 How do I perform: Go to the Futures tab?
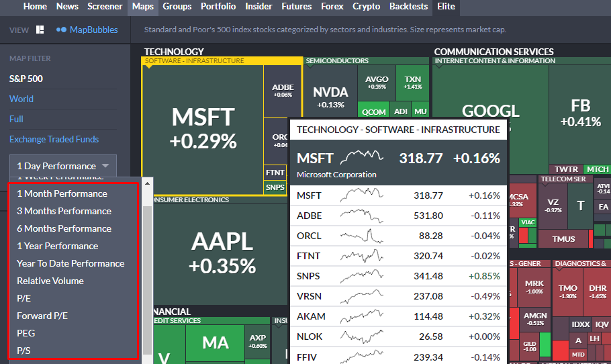click(296, 7)
